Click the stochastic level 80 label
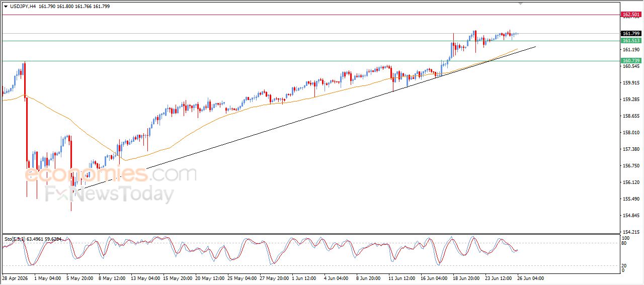Image resolution: width=644 pixels, height=285 pixels. point(625,243)
